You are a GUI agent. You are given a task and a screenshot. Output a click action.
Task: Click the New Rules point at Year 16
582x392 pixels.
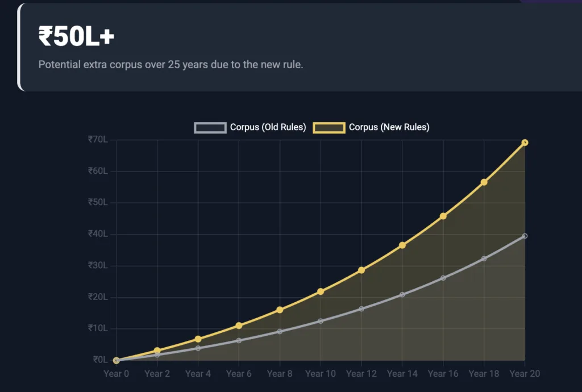443,216
